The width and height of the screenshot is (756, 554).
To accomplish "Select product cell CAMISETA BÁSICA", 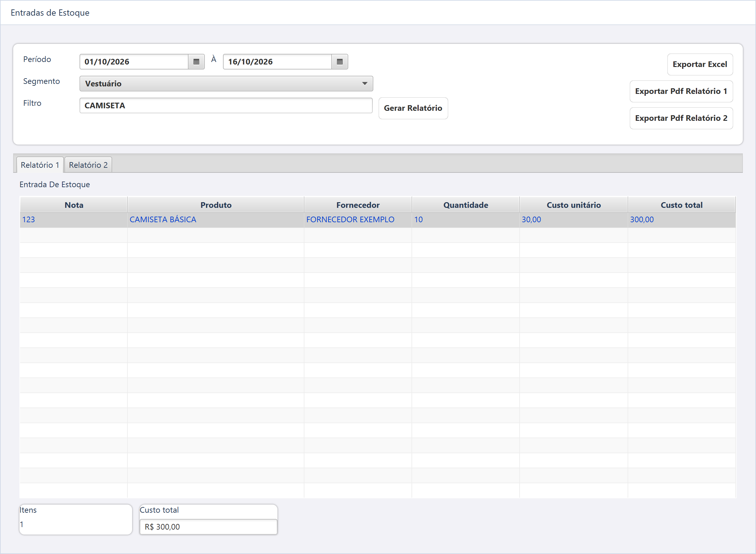I will tap(216, 220).
